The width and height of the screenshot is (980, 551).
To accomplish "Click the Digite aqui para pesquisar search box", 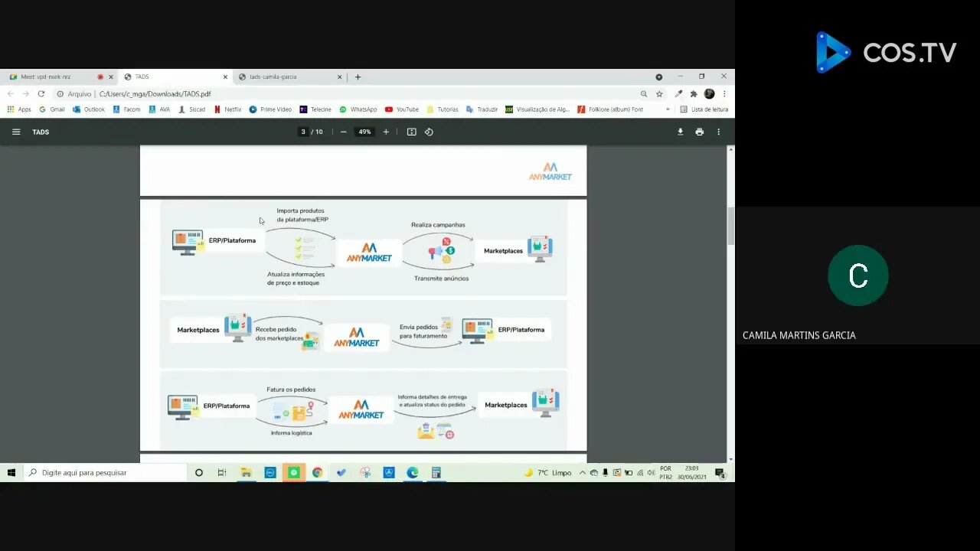I will tap(105, 473).
